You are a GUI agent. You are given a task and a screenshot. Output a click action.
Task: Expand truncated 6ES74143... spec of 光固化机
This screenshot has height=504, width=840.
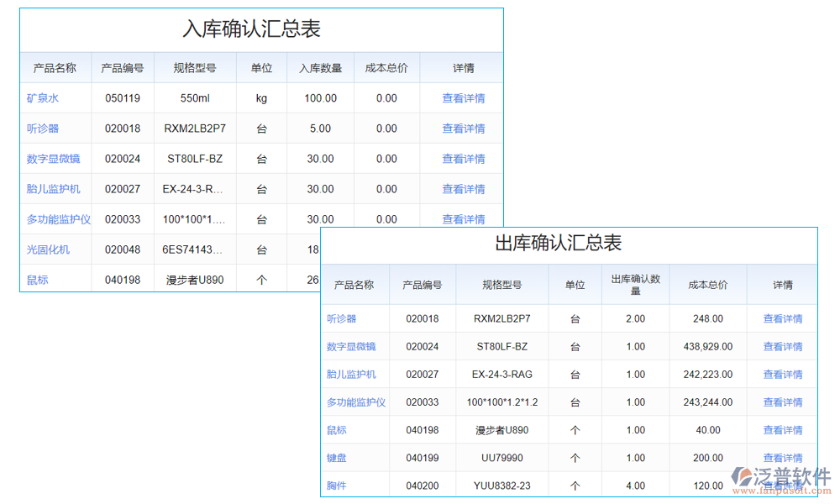pyautogui.click(x=193, y=249)
